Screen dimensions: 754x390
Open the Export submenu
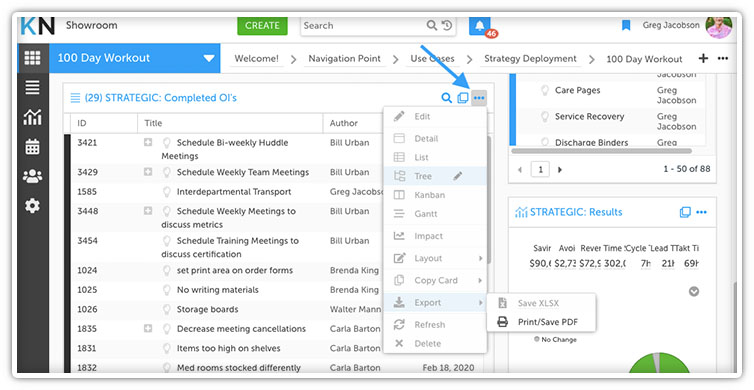435,302
